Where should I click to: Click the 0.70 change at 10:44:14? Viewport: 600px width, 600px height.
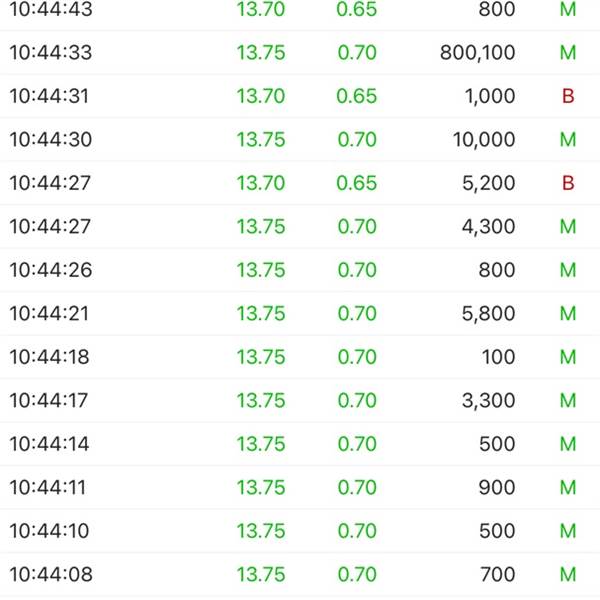[x=357, y=444]
